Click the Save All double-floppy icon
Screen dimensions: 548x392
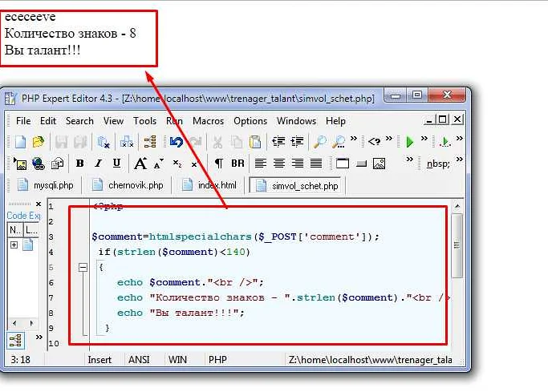80,142
